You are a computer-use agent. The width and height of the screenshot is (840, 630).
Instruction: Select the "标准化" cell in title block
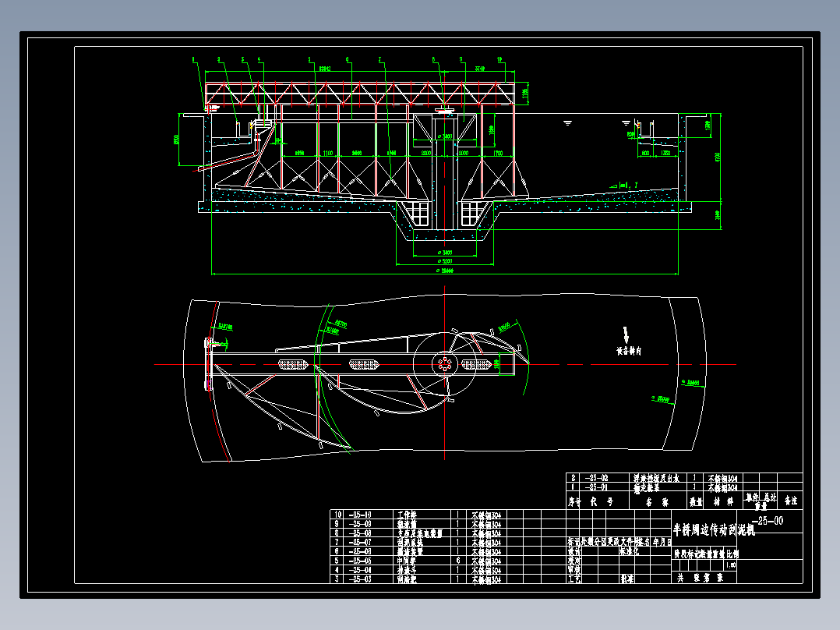click(629, 551)
